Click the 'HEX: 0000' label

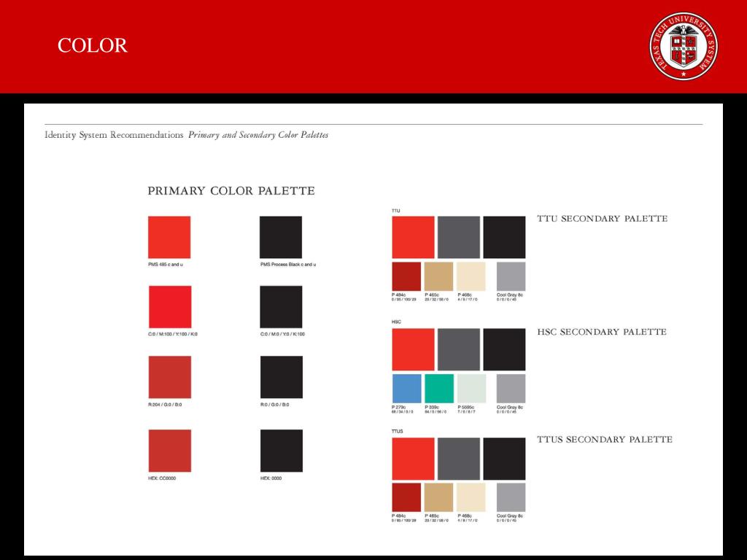tap(271, 478)
